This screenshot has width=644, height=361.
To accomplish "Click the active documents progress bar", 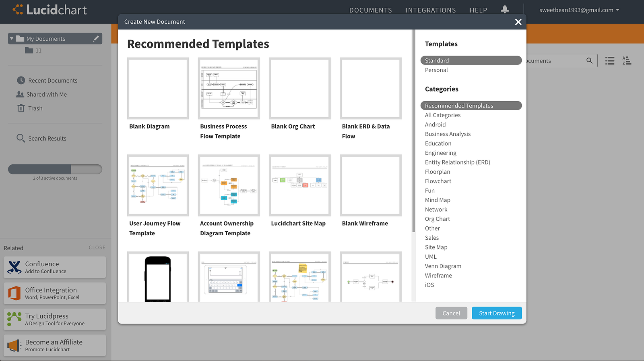I will coord(55,169).
